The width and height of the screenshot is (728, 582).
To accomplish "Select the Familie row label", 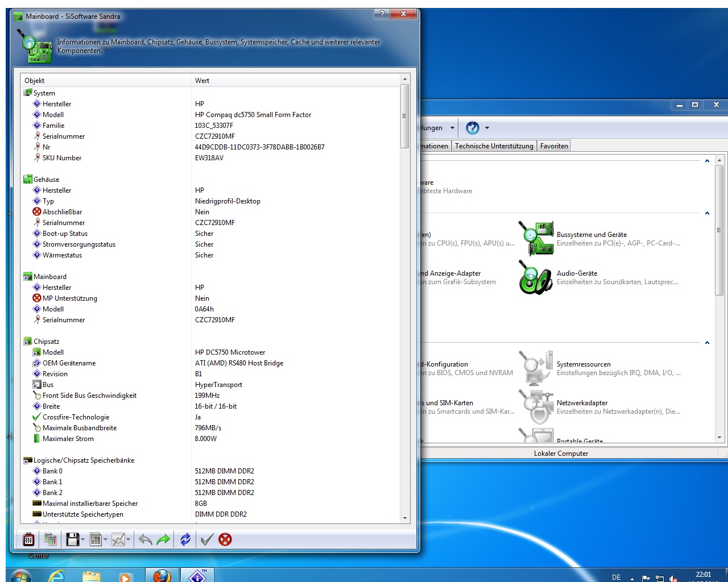I will click(x=53, y=126).
